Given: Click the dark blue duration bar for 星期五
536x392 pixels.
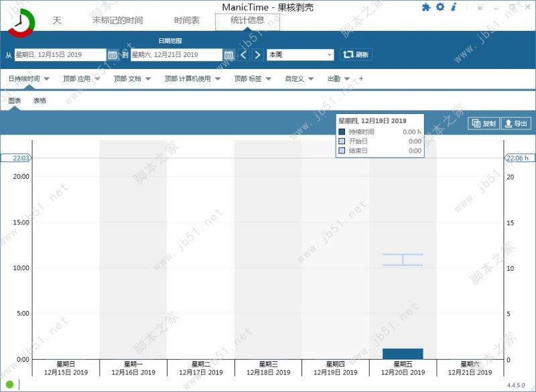Looking at the screenshot, I should click(x=403, y=354).
